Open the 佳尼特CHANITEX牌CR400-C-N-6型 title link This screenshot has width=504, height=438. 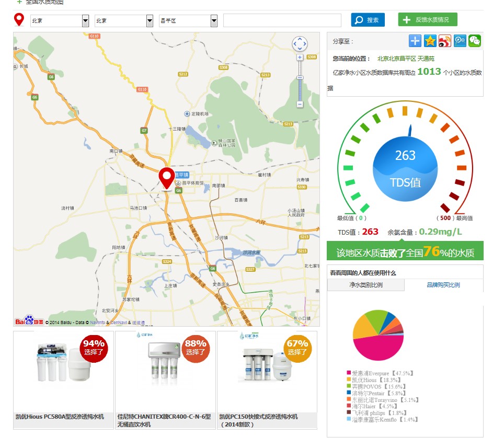pos(164,420)
